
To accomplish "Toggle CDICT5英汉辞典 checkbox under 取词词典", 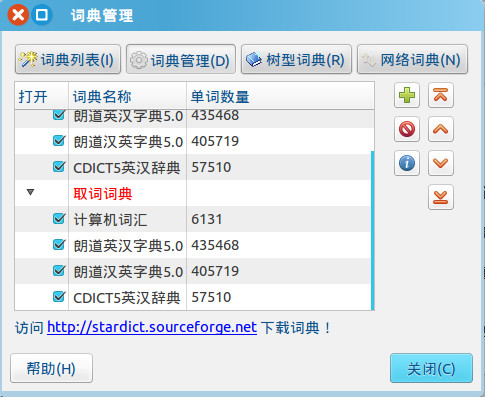I will [x=59, y=297].
